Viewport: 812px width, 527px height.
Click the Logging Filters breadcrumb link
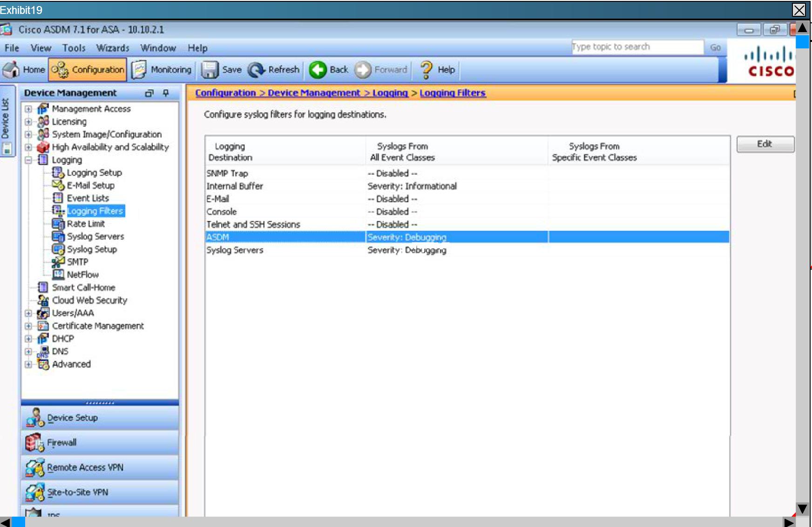pyautogui.click(x=453, y=93)
